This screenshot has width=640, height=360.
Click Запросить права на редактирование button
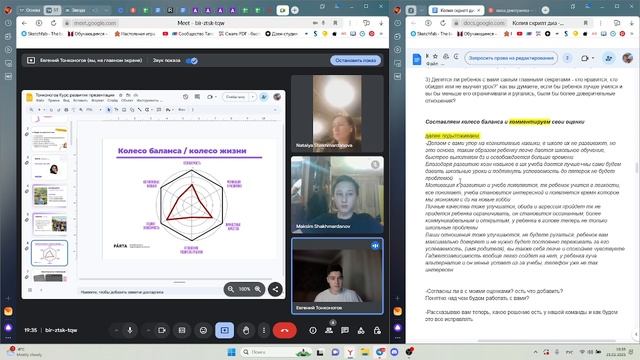coord(511,58)
